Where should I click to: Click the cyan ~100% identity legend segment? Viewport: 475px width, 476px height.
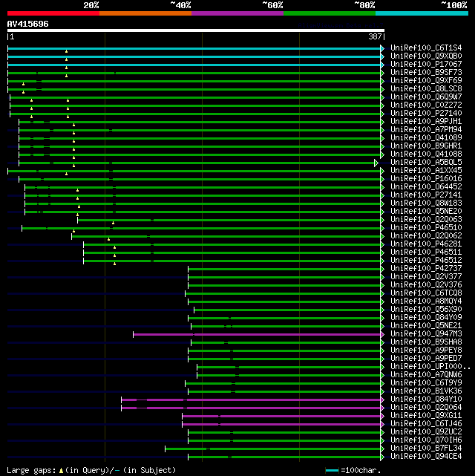click(x=422, y=13)
